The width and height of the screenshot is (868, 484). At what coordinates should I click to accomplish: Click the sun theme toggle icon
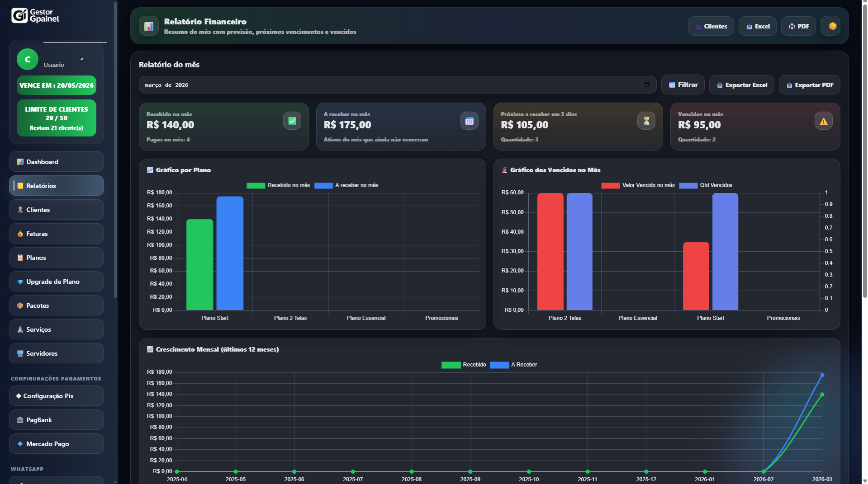[x=832, y=26]
